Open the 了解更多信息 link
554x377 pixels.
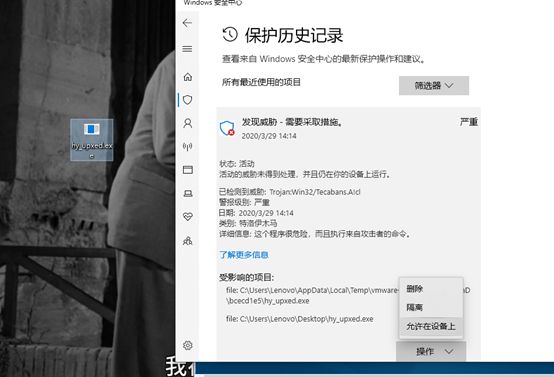(244, 255)
